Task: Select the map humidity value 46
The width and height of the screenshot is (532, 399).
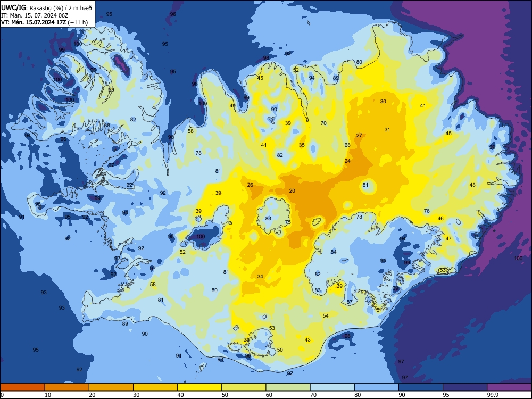Action: pyautogui.click(x=440, y=219)
